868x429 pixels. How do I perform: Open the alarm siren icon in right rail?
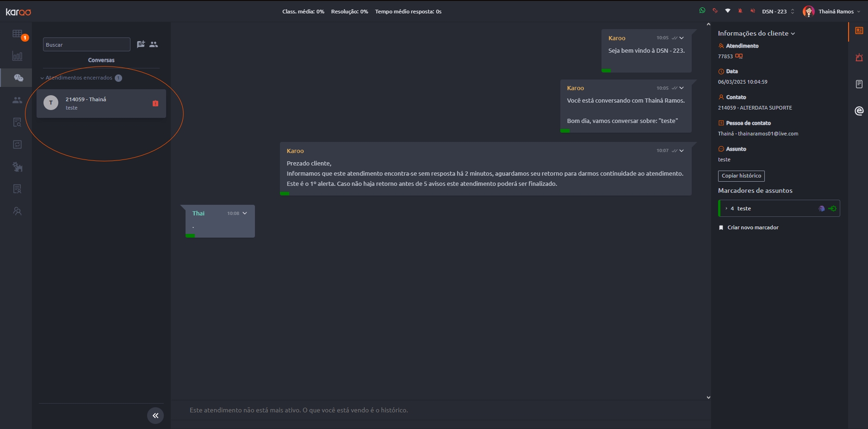pyautogui.click(x=859, y=58)
